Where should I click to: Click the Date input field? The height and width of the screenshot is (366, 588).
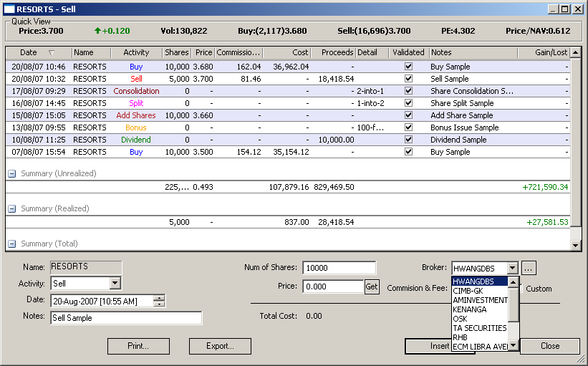[102, 301]
